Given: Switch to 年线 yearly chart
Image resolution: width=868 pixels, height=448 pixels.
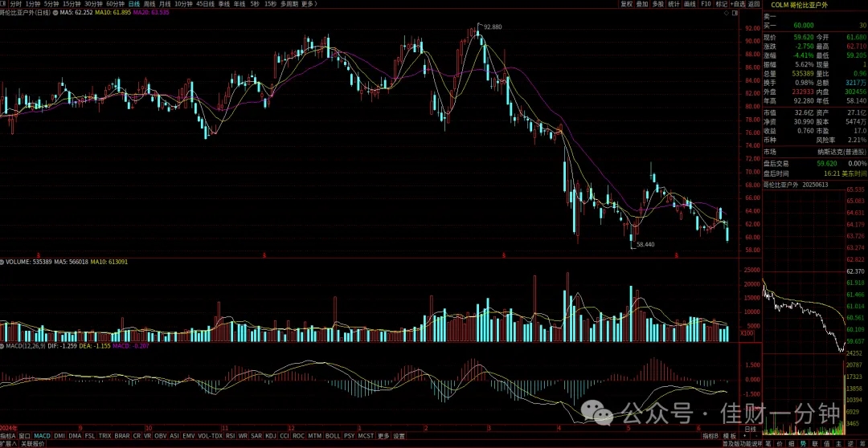Looking at the screenshot, I should 240,3.
